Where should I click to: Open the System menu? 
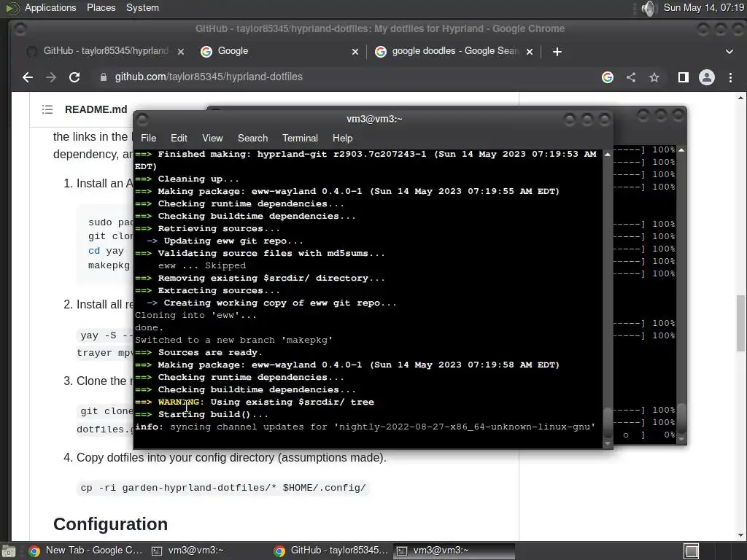click(x=142, y=7)
